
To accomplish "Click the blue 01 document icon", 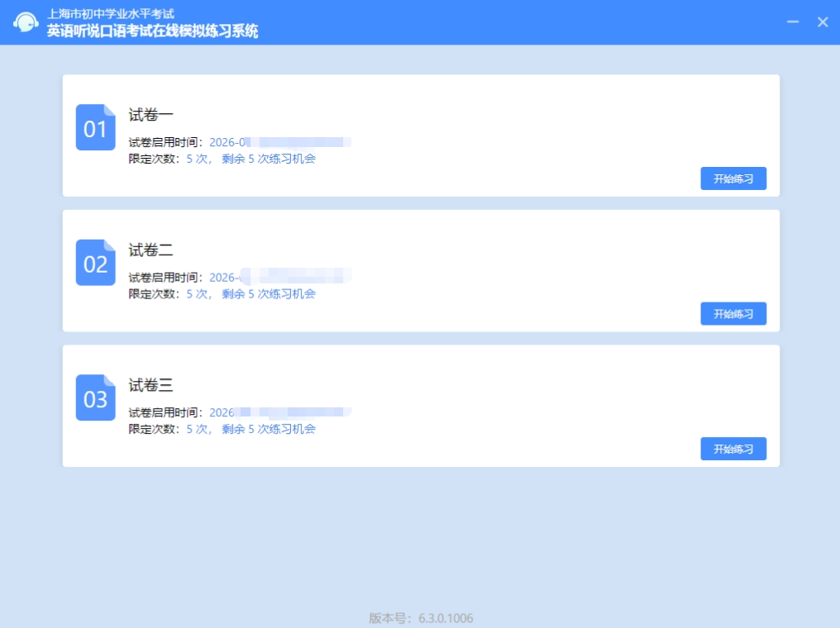I will tap(95, 128).
